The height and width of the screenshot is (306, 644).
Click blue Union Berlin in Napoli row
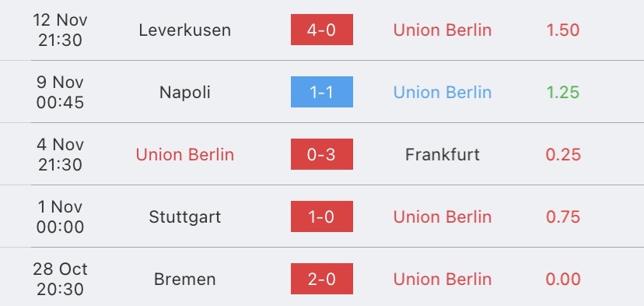click(x=443, y=92)
